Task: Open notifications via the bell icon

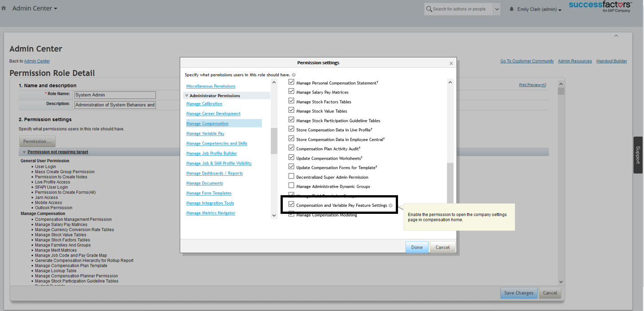Action: pyautogui.click(x=511, y=9)
